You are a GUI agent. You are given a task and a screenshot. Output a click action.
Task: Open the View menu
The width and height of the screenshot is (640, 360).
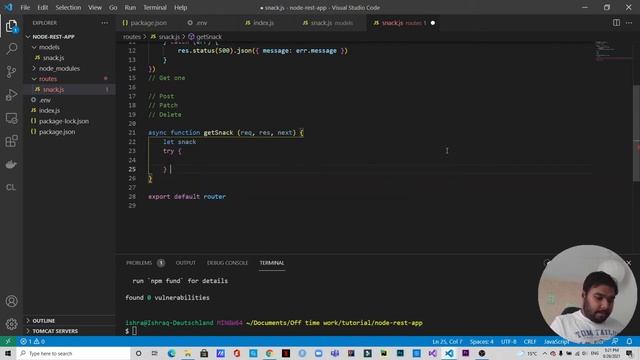[x=95, y=7]
